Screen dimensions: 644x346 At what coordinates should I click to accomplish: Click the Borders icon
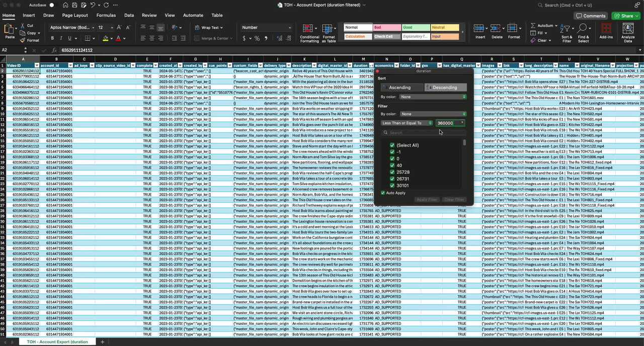pos(88,38)
